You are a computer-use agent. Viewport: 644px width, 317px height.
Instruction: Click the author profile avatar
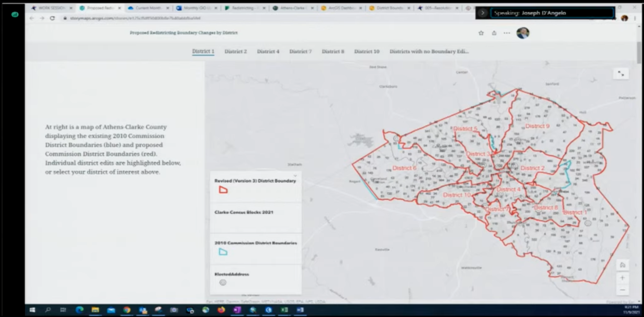523,33
